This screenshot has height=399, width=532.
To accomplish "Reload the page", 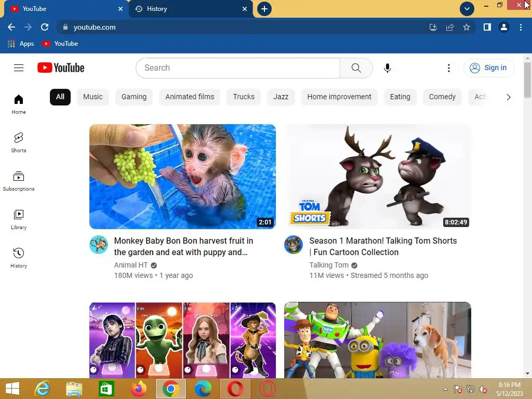I will tap(45, 27).
